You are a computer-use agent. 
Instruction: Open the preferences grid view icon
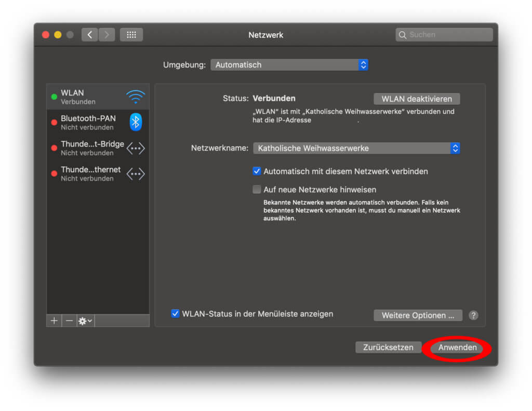pyautogui.click(x=131, y=34)
